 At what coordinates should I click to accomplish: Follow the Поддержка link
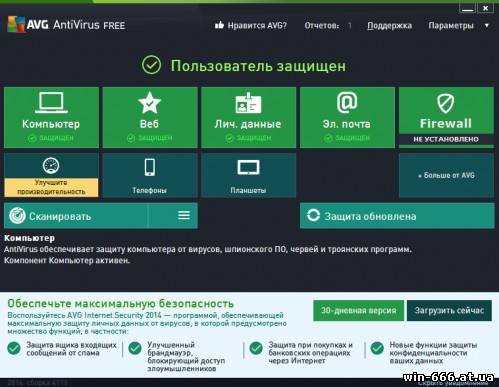[x=389, y=26]
